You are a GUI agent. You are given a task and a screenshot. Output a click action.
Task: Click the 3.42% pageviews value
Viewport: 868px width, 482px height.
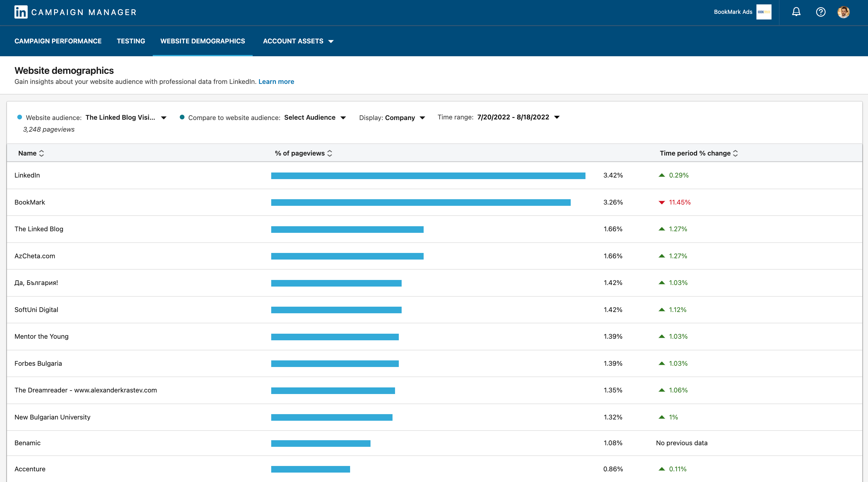[613, 175]
